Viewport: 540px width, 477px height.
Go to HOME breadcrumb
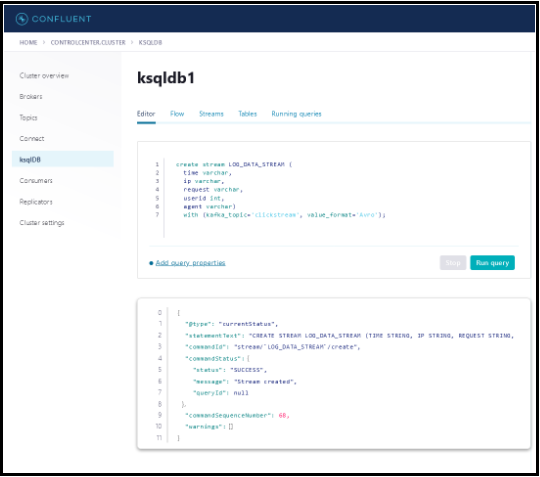pyautogui.click(x=28, y=42)
